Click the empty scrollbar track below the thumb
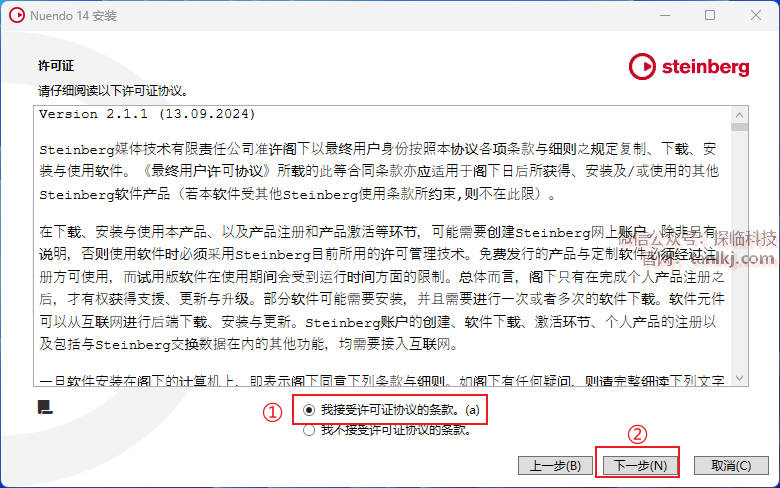 coord(739,251)
